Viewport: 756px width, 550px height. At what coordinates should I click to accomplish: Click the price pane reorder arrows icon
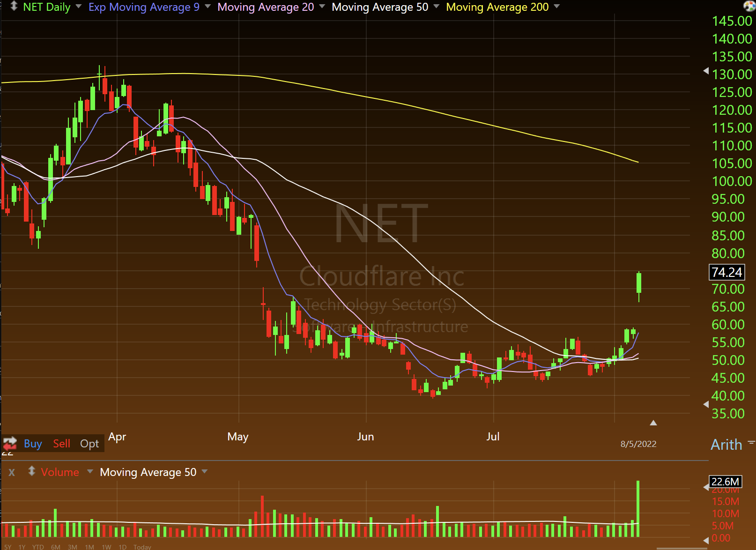coord(14,6)
